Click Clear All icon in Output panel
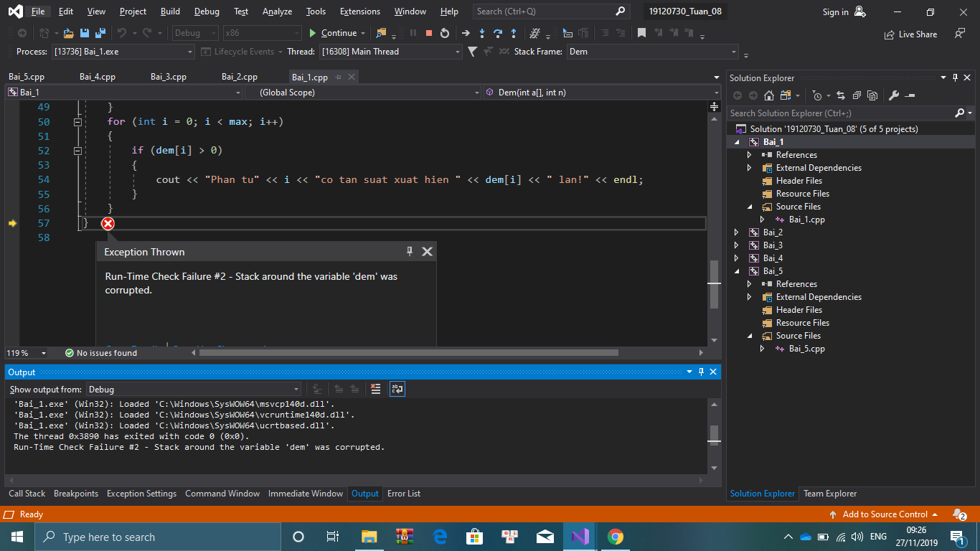980x551 pixels. point(375,389)
